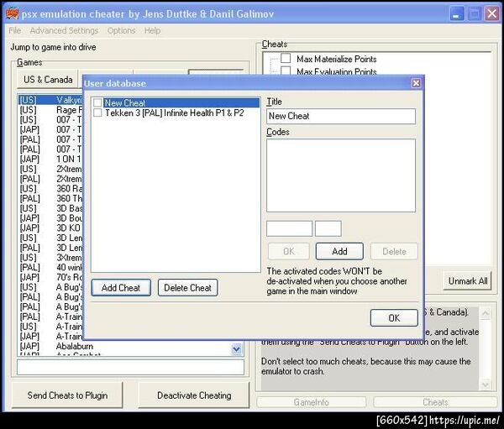Click the info panel scrollbar down arrow

(485, 384)
